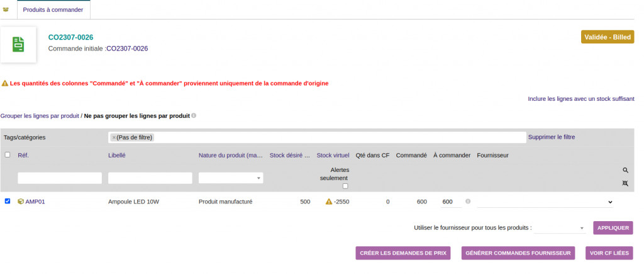Open the 'Produits à commander' tab
644x274 pixels.
click(53, 9)
